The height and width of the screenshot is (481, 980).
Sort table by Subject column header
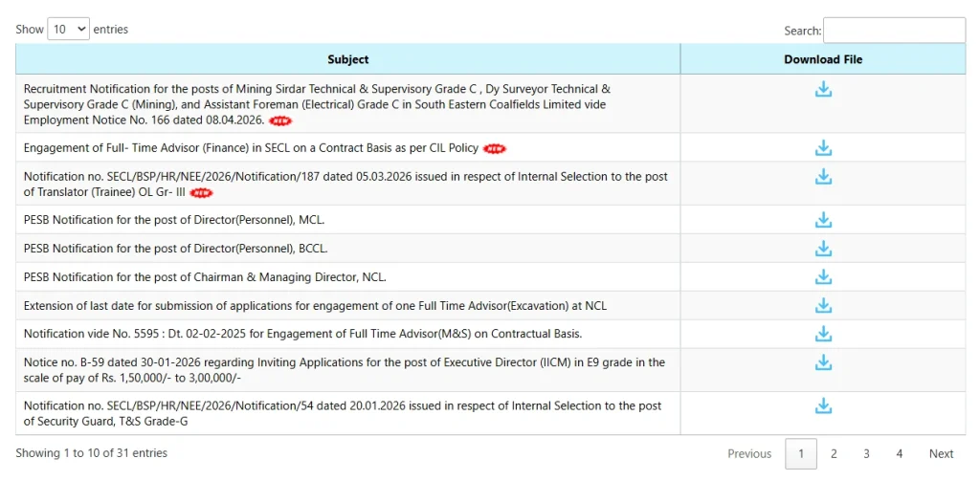(347, 59)
